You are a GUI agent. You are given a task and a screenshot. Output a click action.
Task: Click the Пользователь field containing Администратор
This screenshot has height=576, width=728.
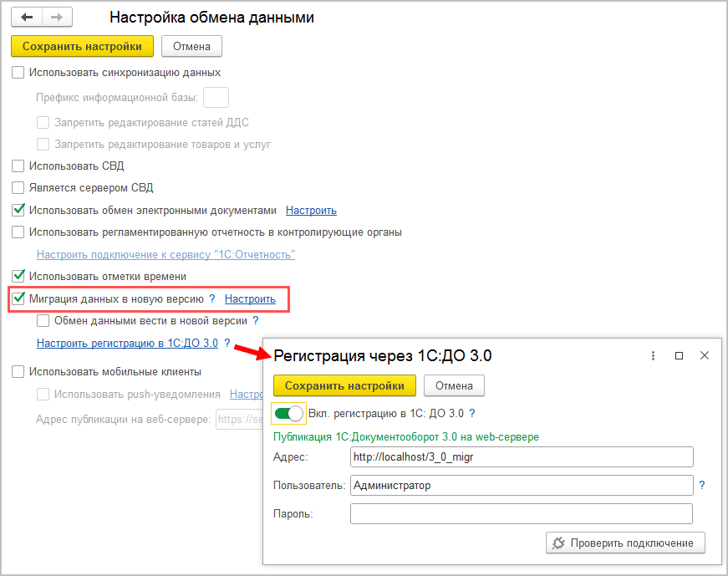click(x=522, y=486)
